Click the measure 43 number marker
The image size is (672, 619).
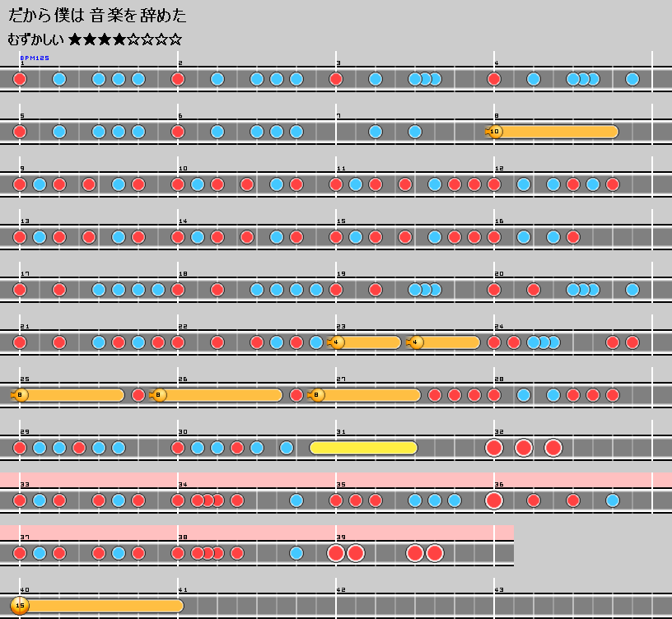498,590
